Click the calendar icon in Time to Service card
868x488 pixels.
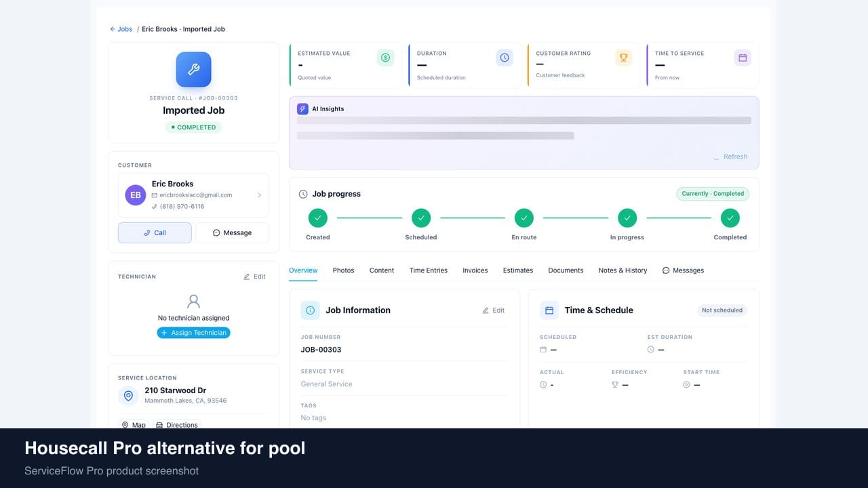[743, 58]
